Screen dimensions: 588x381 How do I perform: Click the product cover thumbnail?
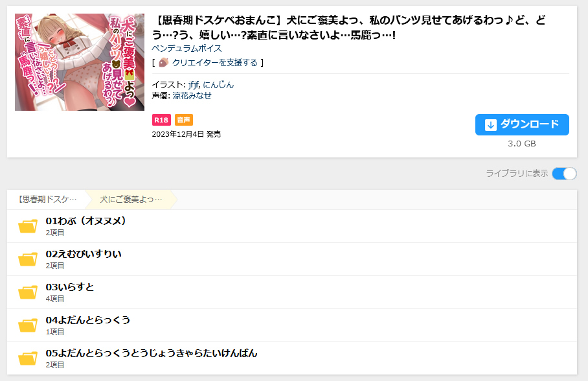pos(80,62)
